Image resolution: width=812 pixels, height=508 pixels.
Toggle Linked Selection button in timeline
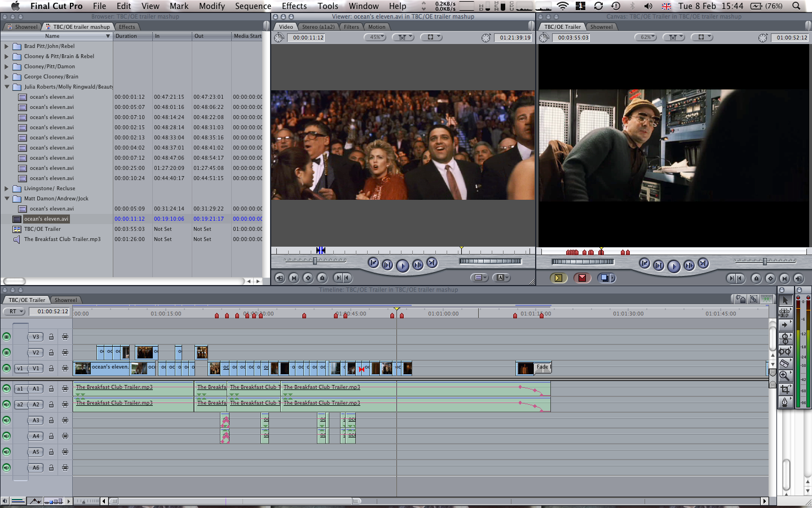tap(754, 299)
